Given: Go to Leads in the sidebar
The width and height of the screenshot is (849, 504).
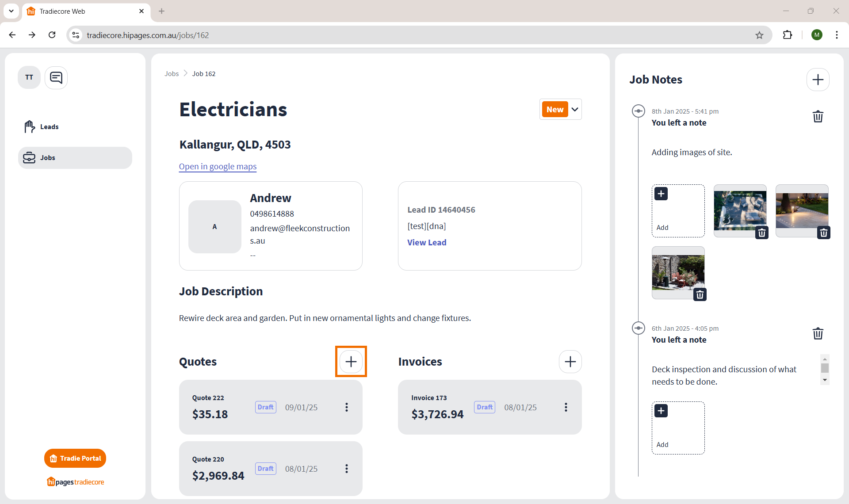Looking at the screenshot, I should tap(49, 127).
